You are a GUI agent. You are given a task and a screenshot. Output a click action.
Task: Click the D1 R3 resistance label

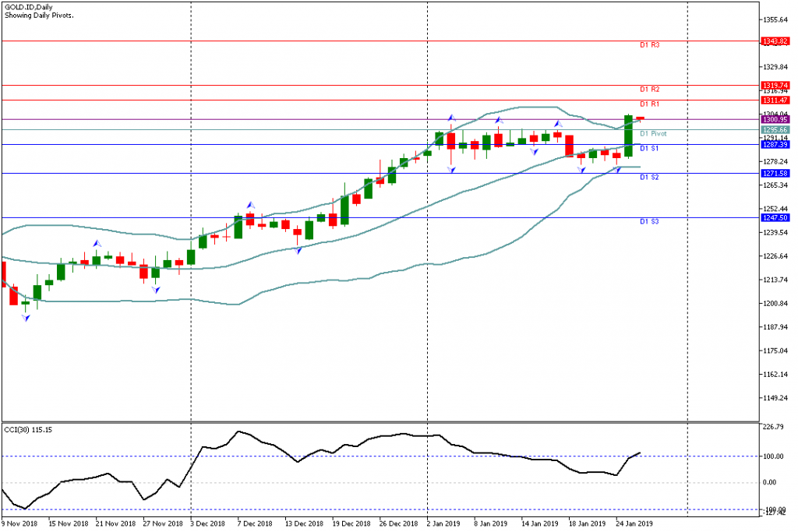pyautogui.click(x=650, y=45)
